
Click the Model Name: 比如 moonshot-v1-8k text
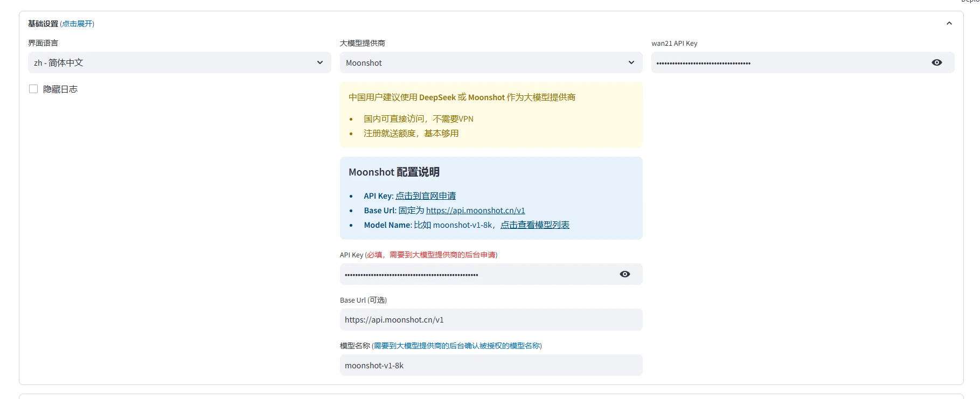coord(428,225)
